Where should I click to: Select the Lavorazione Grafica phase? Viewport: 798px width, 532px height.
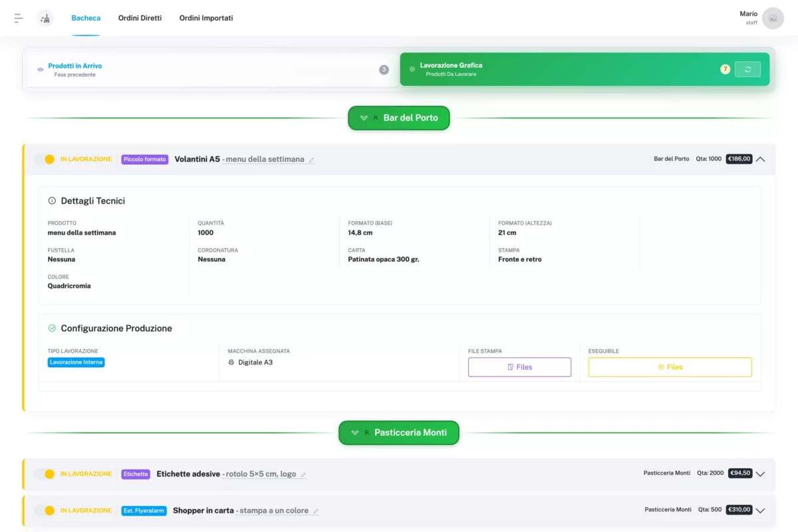pyautogui.click(x=585, y=69)
